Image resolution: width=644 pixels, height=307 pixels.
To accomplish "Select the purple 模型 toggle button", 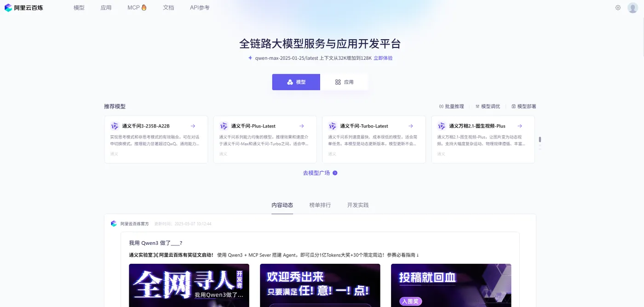I will click(296, 82).
